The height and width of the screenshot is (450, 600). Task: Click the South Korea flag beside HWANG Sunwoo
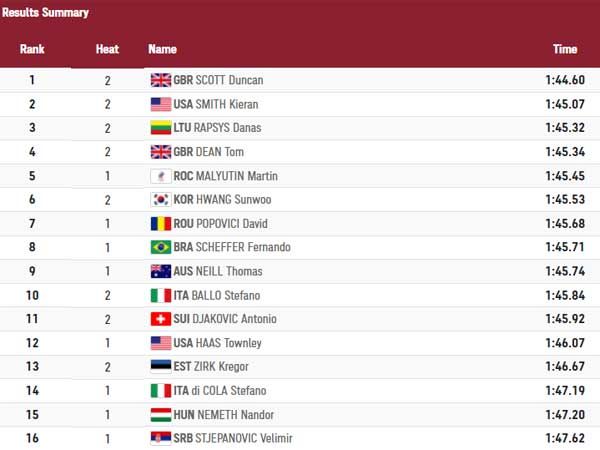[x=160, y=200]
